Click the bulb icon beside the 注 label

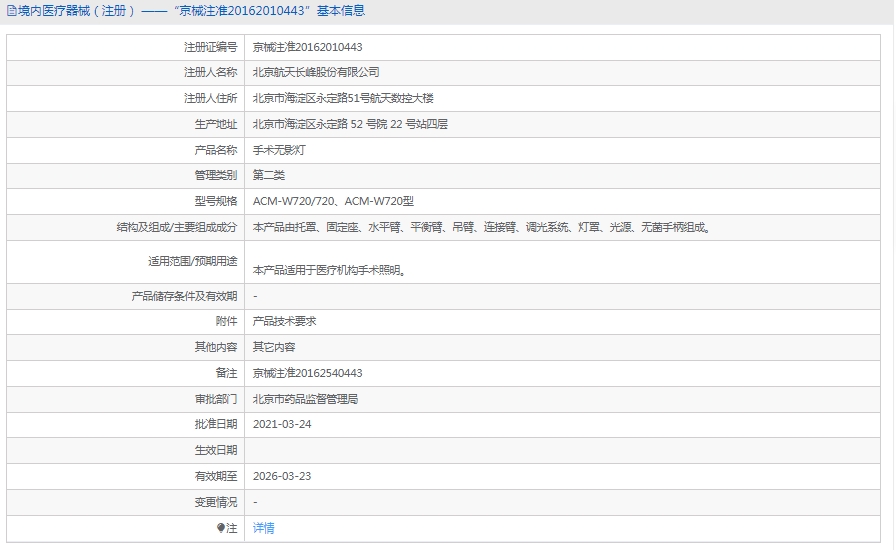221,528
